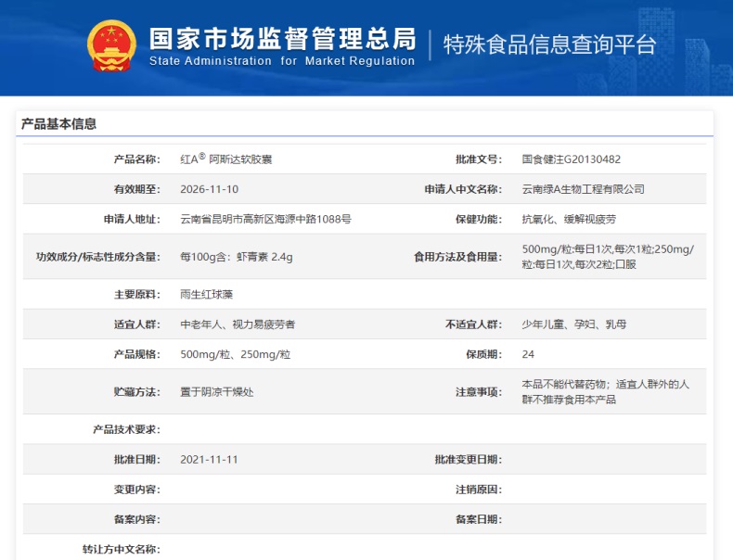Click the main ingredient 雨生红球藻
The image size is (733, 560).
point(209,294)
